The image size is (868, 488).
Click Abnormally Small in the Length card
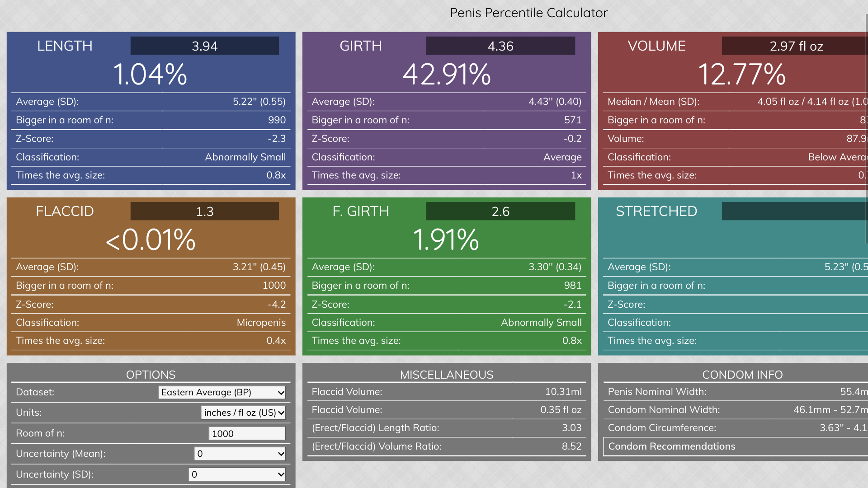pyautogui.click(x=245, y=157)
